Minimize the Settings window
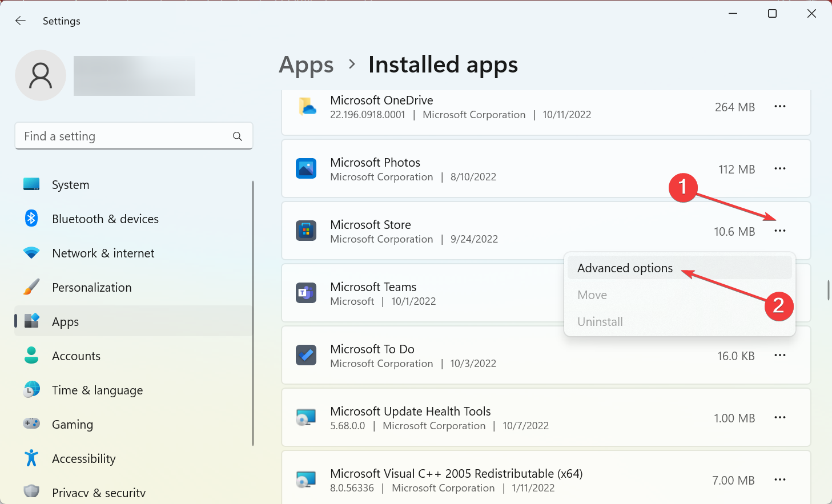This screenshot has width=832, height=504. [733, 14]
